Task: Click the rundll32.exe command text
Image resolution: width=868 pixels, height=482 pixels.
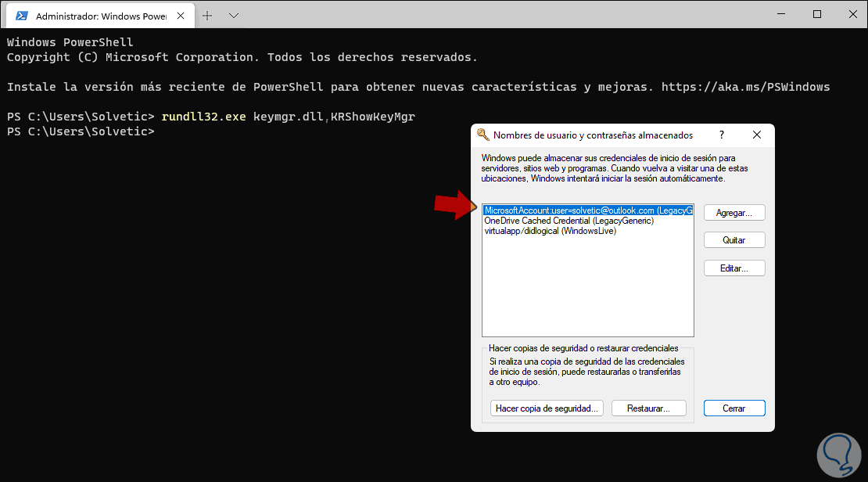Action: point(204,117)
